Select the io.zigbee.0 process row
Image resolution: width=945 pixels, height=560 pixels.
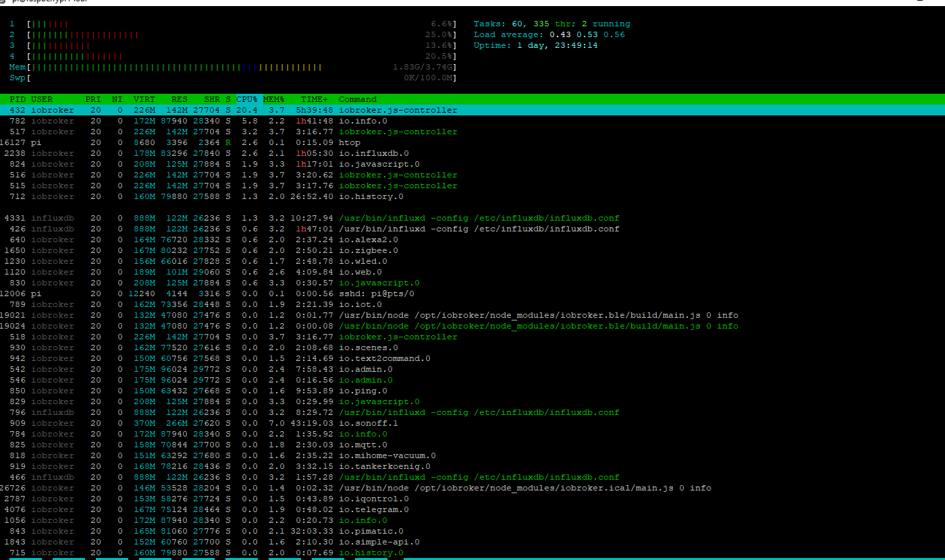pyautogui.click(x=473, y=250)
